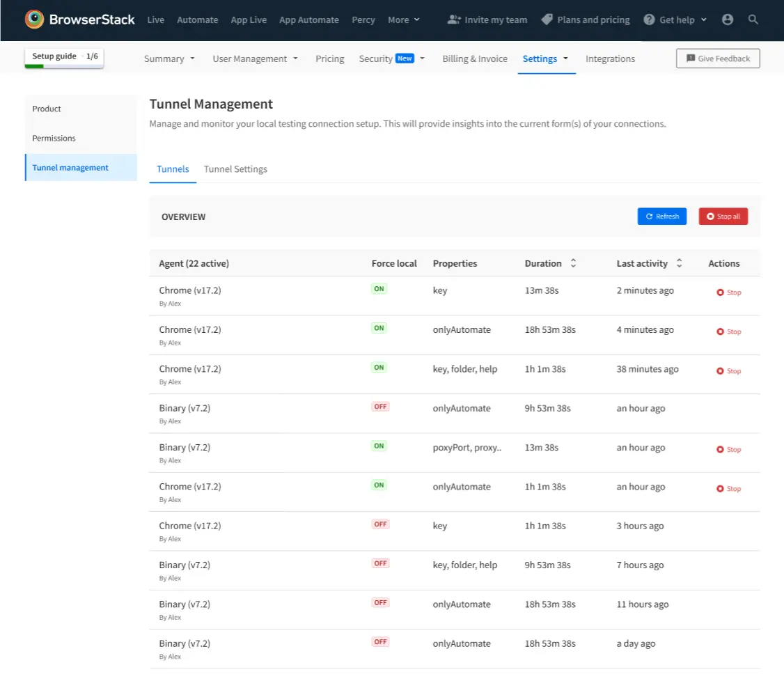Screen dimensions: 784x681
Task: Open the user account profile icon
Action: click(728, 19)
